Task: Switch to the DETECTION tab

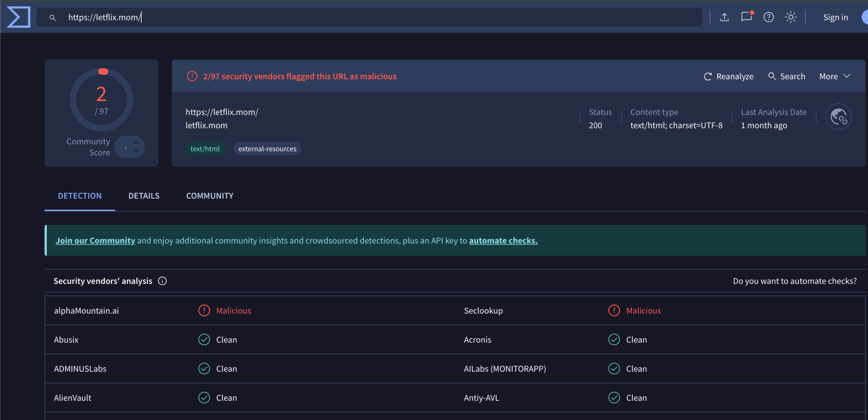Action: 80,196
